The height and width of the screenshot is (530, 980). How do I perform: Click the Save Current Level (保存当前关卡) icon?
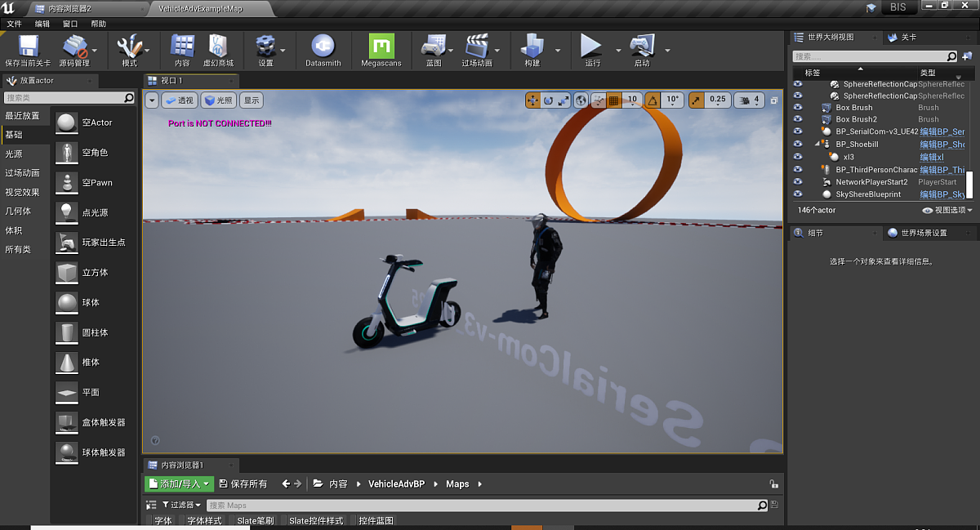tap(28, 47)
